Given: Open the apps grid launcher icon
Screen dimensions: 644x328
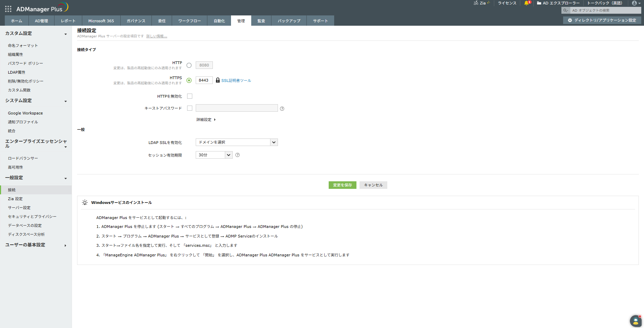Looking at the screenshot, I should pos(8,9).
